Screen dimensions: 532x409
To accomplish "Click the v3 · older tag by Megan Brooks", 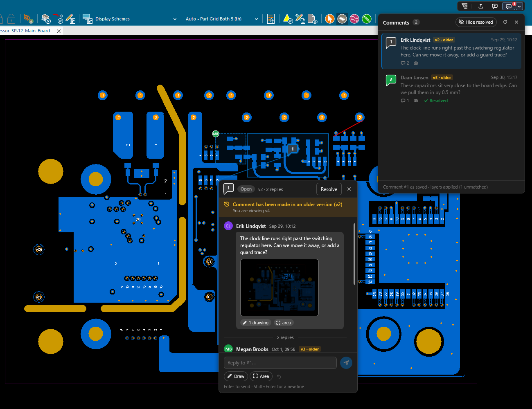I will [309, 349].
